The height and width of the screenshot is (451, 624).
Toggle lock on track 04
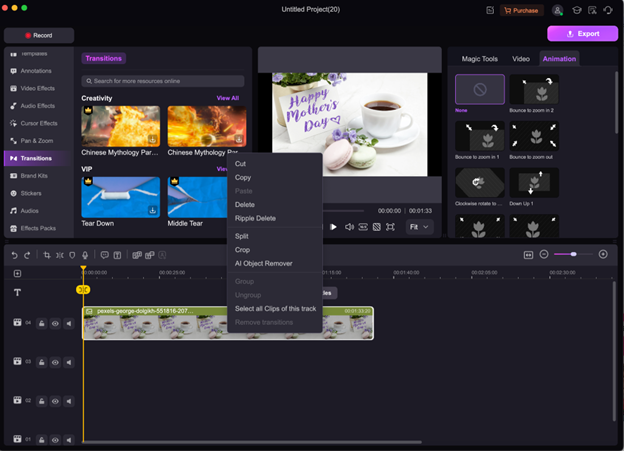[x=42, y=324]
